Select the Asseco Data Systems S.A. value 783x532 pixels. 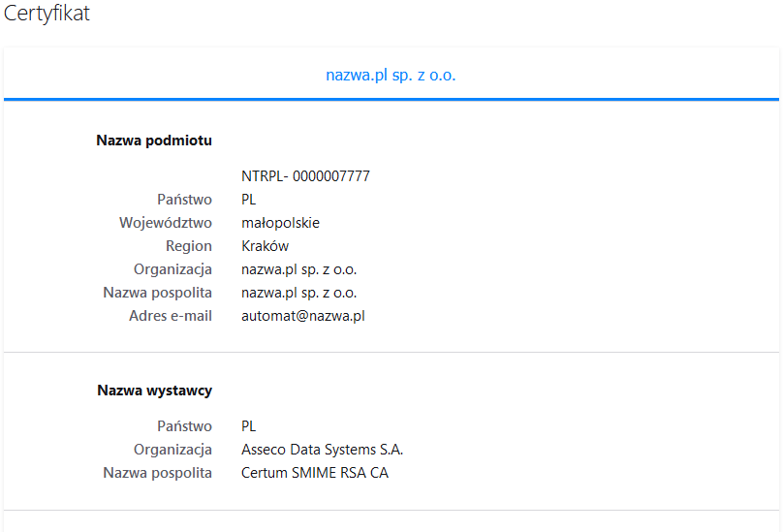pos(322,450)
